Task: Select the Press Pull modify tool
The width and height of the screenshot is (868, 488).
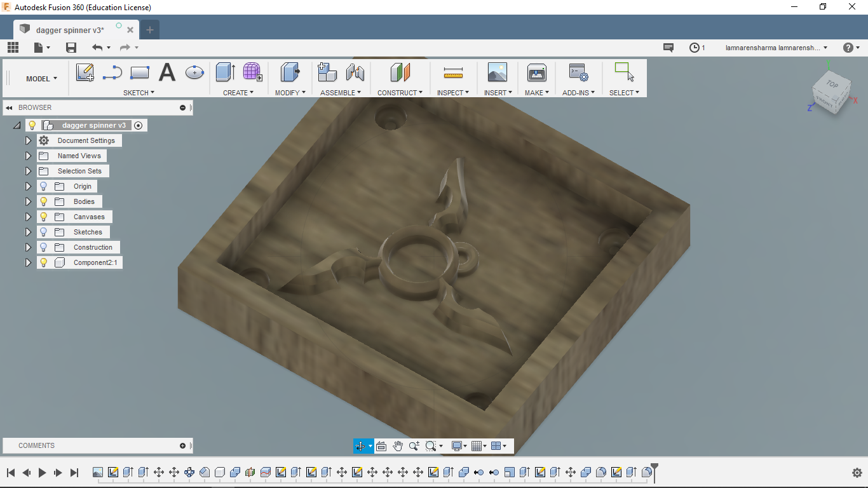Action: click(290, 72)
